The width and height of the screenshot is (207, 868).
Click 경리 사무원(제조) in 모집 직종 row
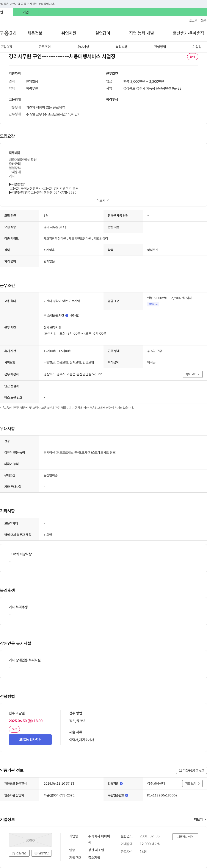coord(55,227)
